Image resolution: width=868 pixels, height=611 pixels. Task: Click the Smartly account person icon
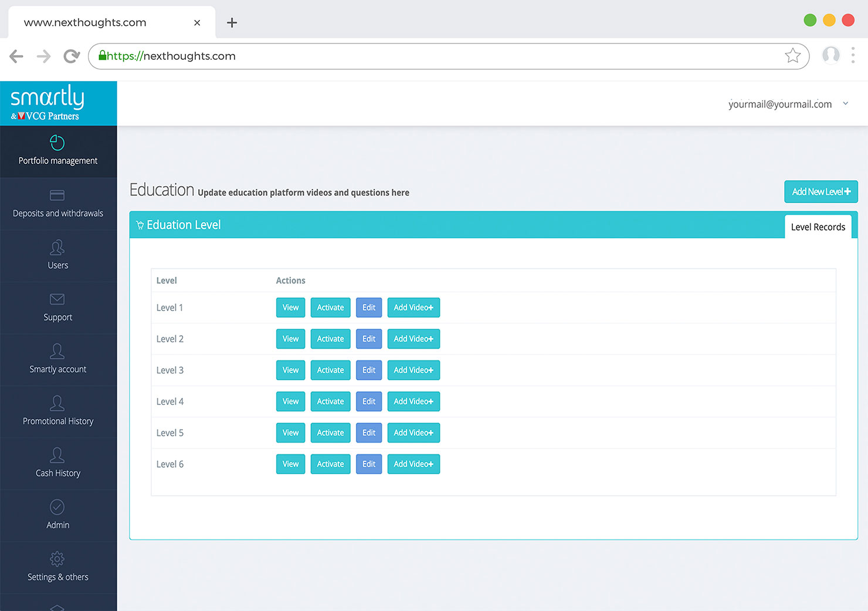pyautogui.click(x=57, y=351)
